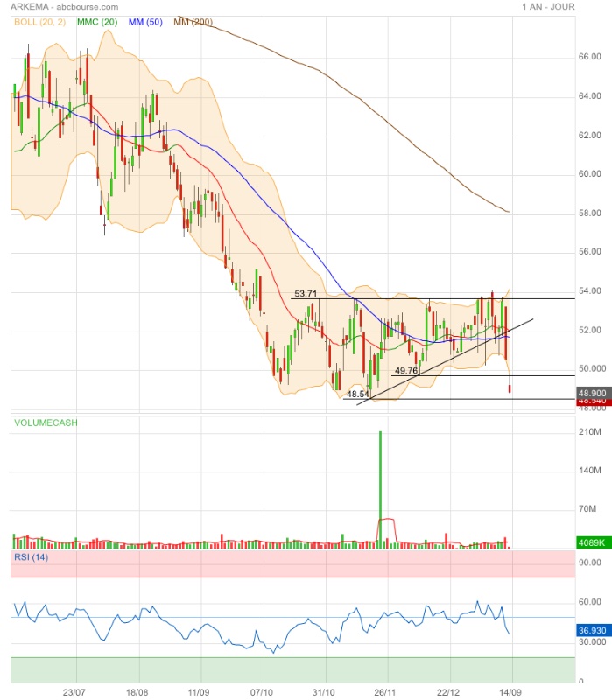This screenshot has height=700, width=612.
Task: Click the 140M volume axis label
Action: 589,470
